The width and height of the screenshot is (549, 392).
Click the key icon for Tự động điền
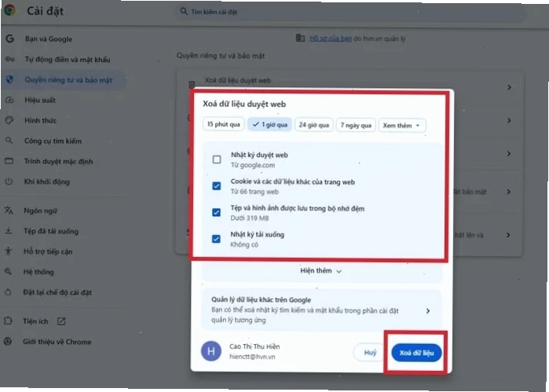[x=9, y=59]
